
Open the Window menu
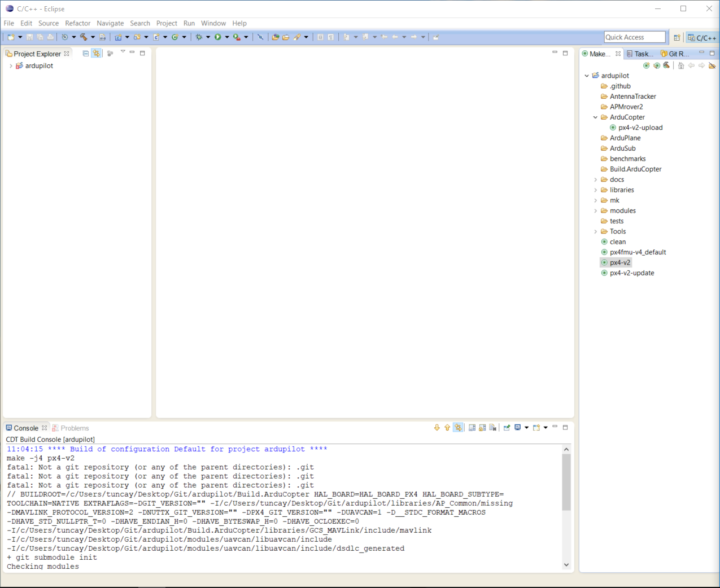213,23
